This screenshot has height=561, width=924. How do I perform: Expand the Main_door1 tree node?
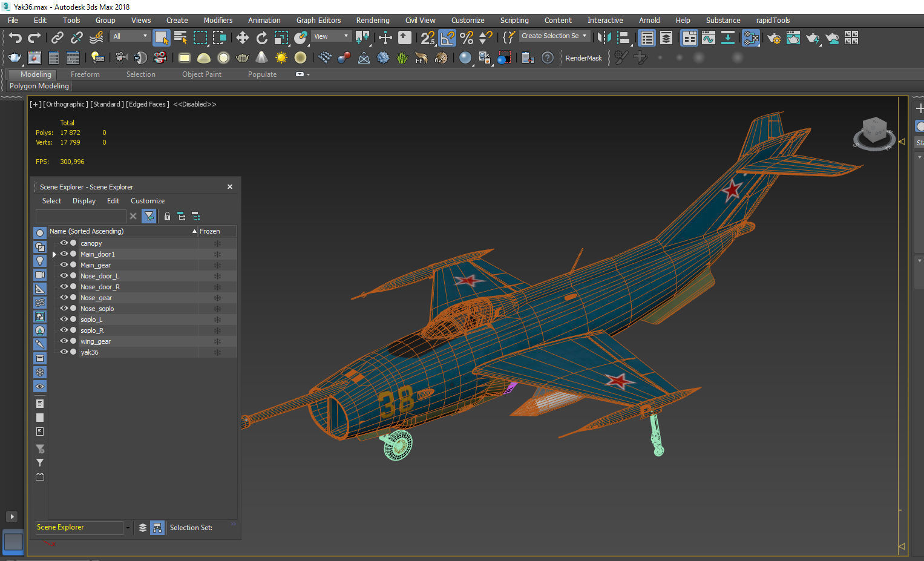(54, 254)
